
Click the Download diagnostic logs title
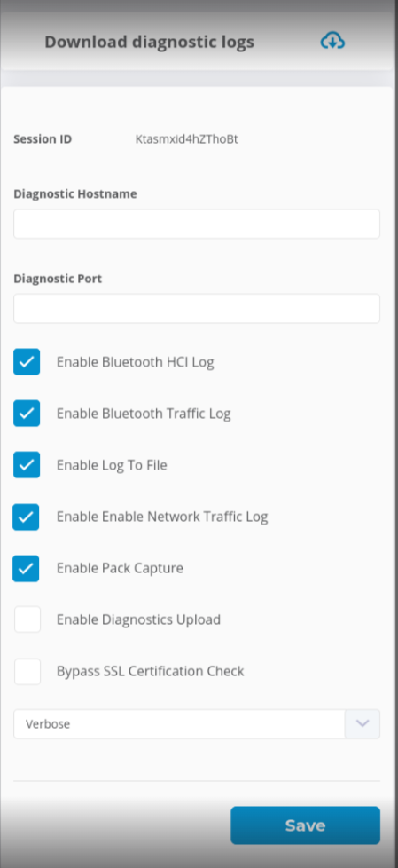149,42
